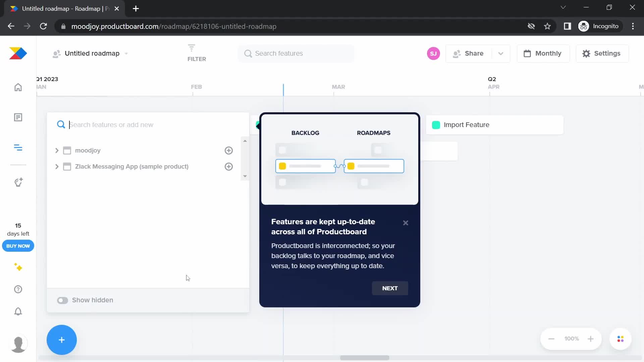Open the Features board icon in sidebar

(18, 147)
